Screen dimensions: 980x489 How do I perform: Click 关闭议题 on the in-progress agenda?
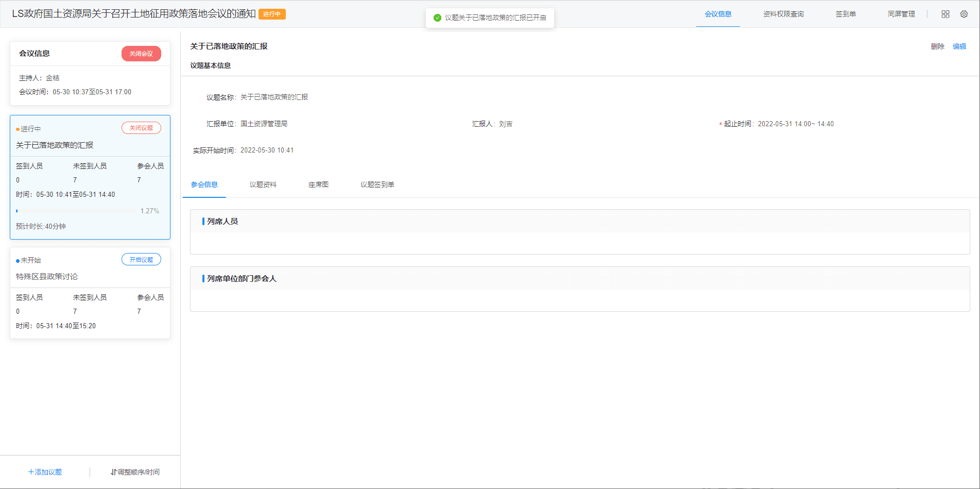pyautogui.click(x=141, y=128)
